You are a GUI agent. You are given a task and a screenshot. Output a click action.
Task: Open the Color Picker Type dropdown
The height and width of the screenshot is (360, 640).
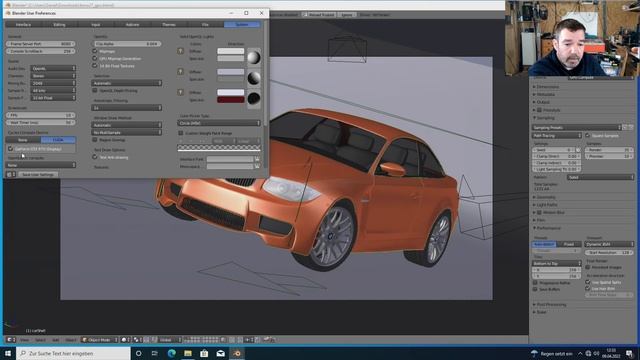point(219,123)
